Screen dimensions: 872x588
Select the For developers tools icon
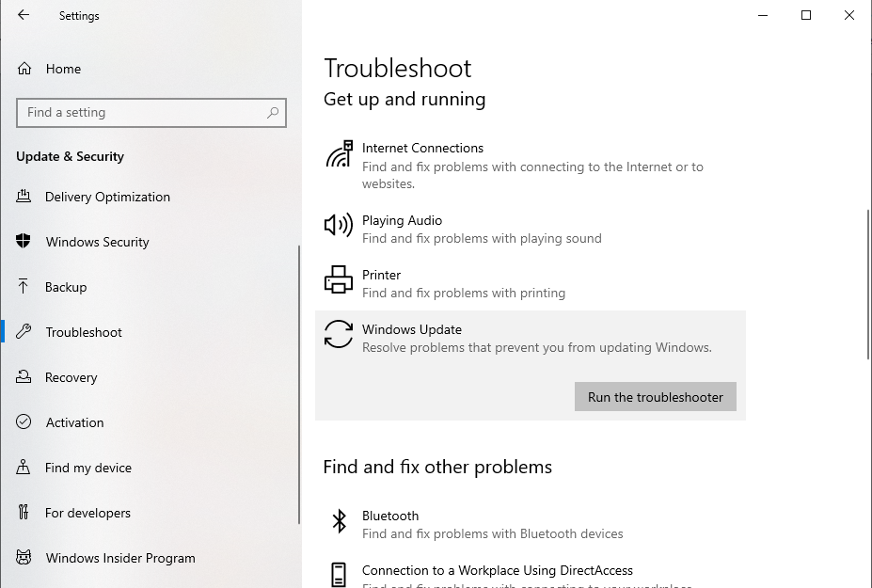coord(24,512)
